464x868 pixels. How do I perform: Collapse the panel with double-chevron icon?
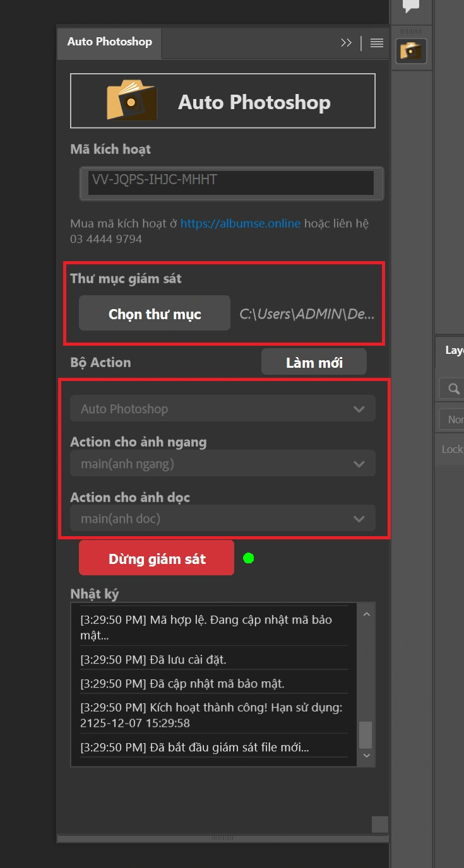(346, 43)
